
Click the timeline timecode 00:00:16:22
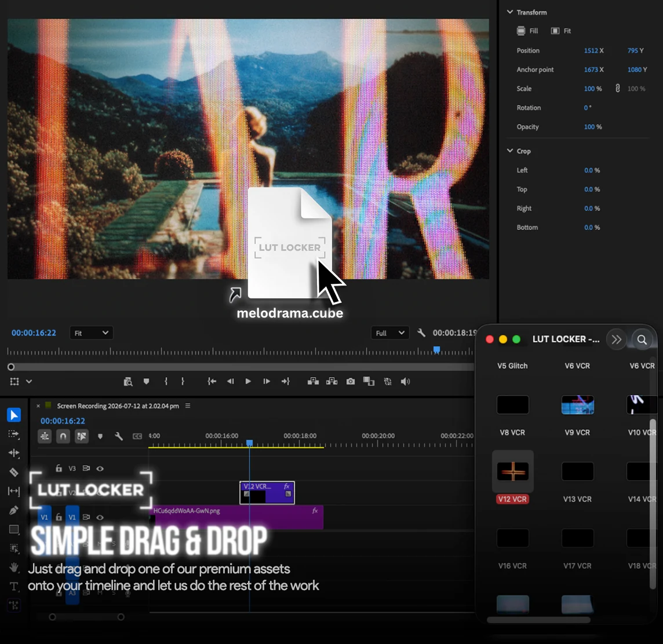pos(63,421)
